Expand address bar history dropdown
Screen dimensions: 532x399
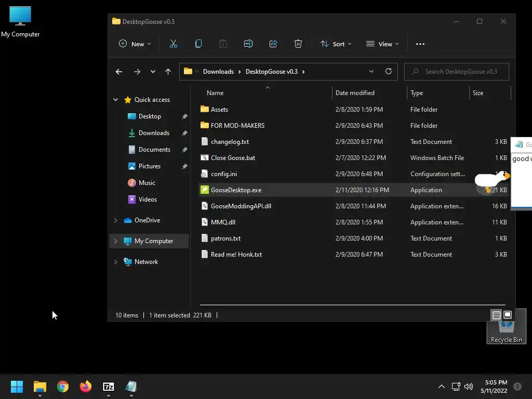coord(371,71)
